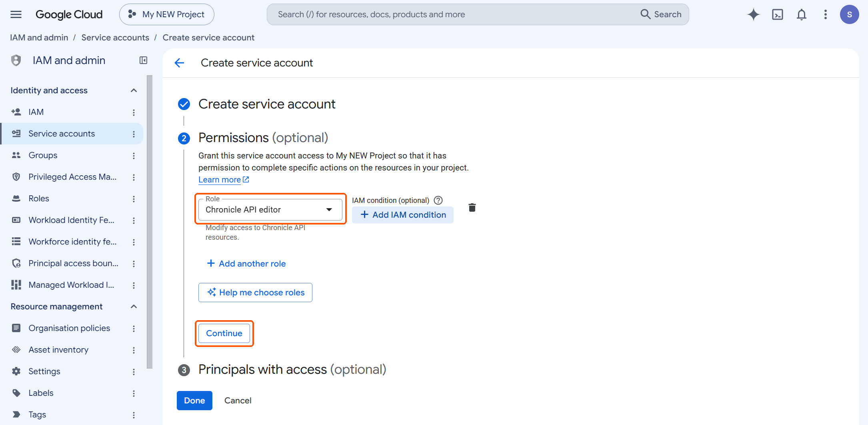The image size is (868, 425).
Task: Open more options for Groups item
Action: coord(134,156)
